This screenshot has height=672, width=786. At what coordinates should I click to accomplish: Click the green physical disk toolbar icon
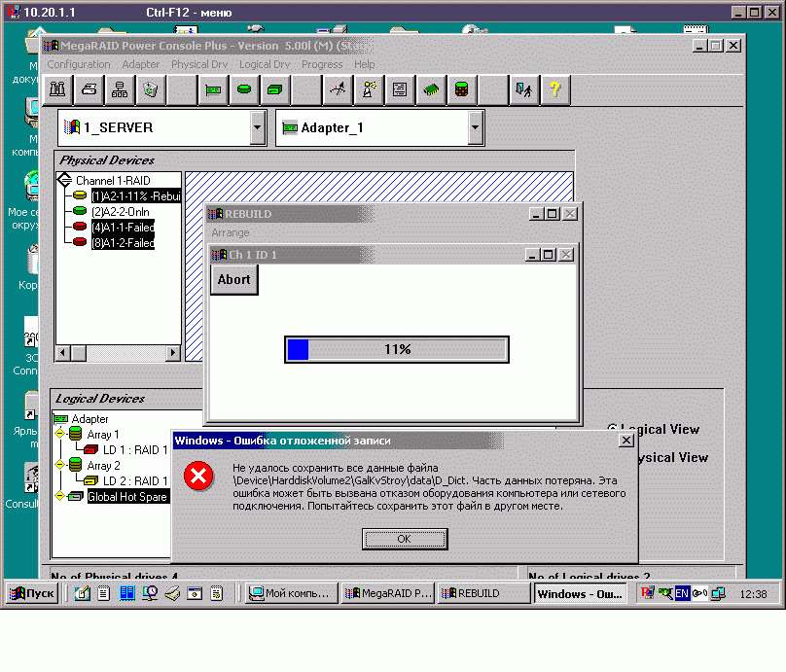pos(244,89)
